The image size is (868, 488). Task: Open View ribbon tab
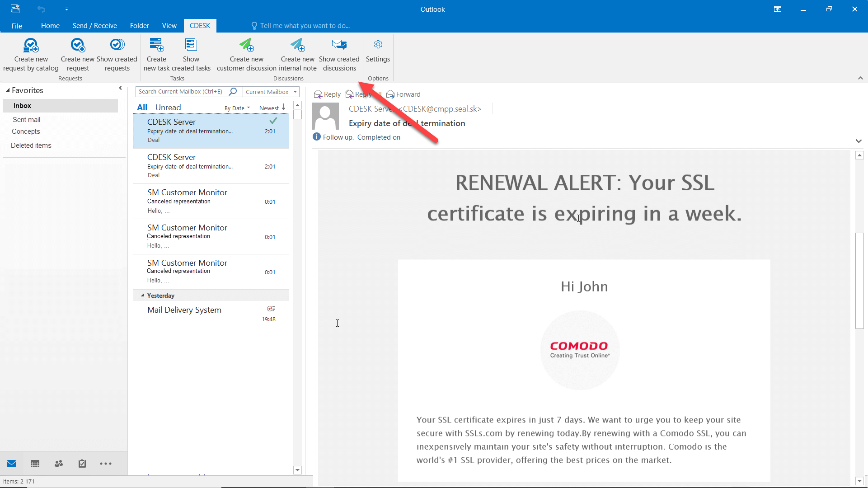pos(169,26)
